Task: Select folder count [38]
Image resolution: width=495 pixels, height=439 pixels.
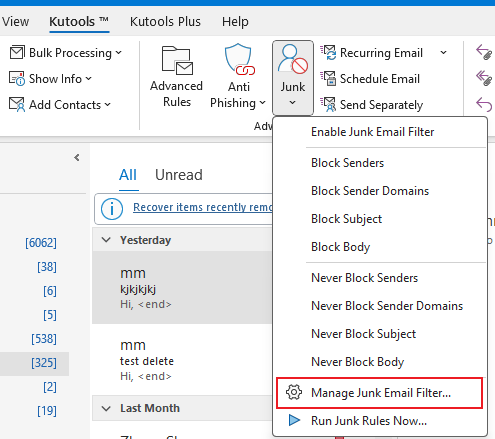Action: (47, 267)
